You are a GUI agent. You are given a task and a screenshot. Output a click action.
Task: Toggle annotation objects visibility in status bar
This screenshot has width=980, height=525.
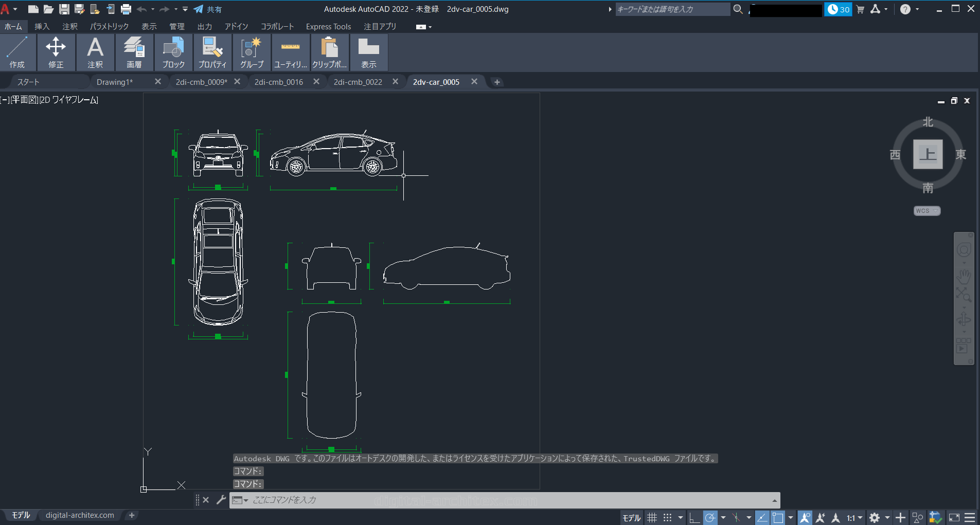pyautogui.click(x=805, y=518)
